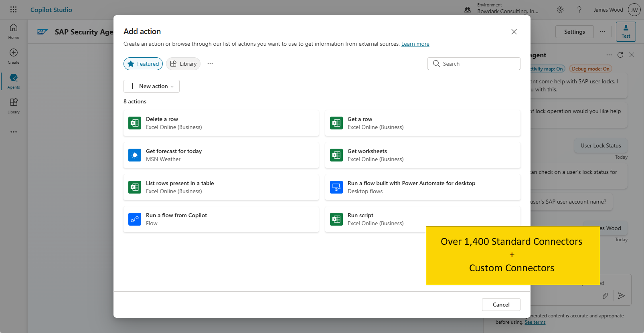The width and height of the screenshot is (644, 333).
Task: Open more options next to Settings
Action: (603, 32)
